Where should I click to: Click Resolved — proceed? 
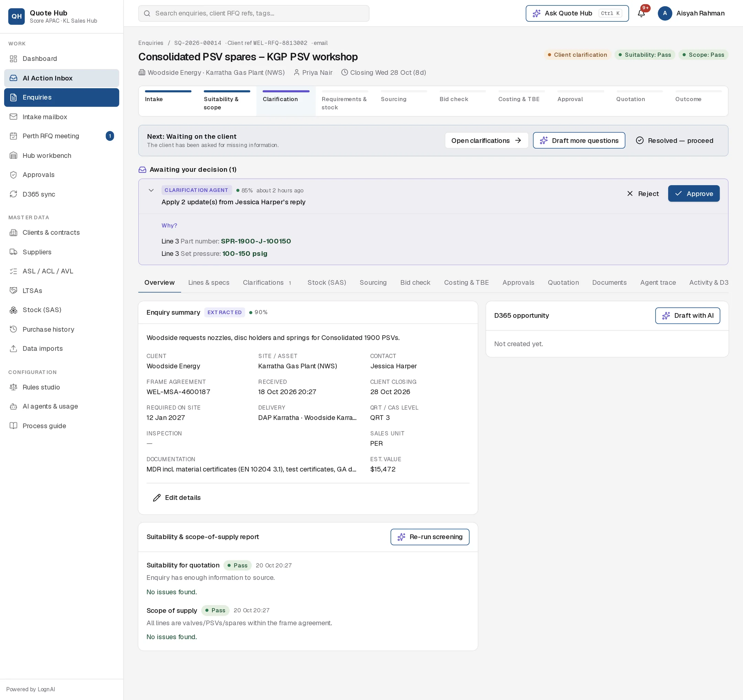coord(675,141)
